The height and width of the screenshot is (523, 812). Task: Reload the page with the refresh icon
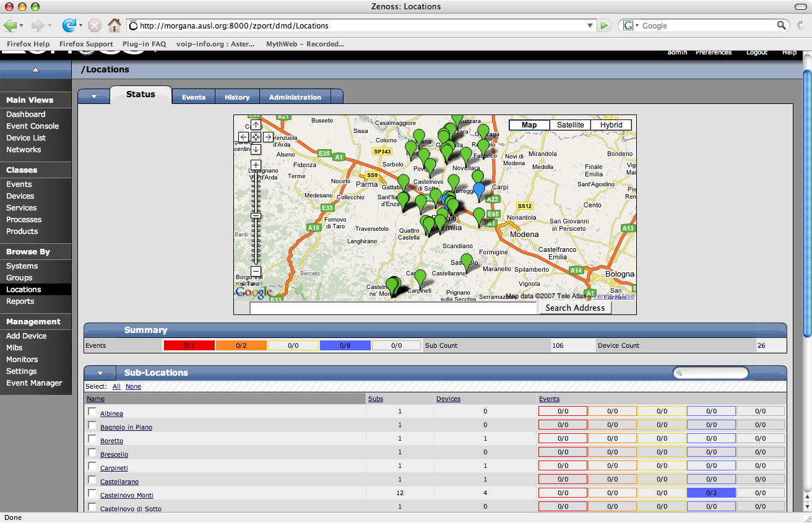[x=68, y=25]
